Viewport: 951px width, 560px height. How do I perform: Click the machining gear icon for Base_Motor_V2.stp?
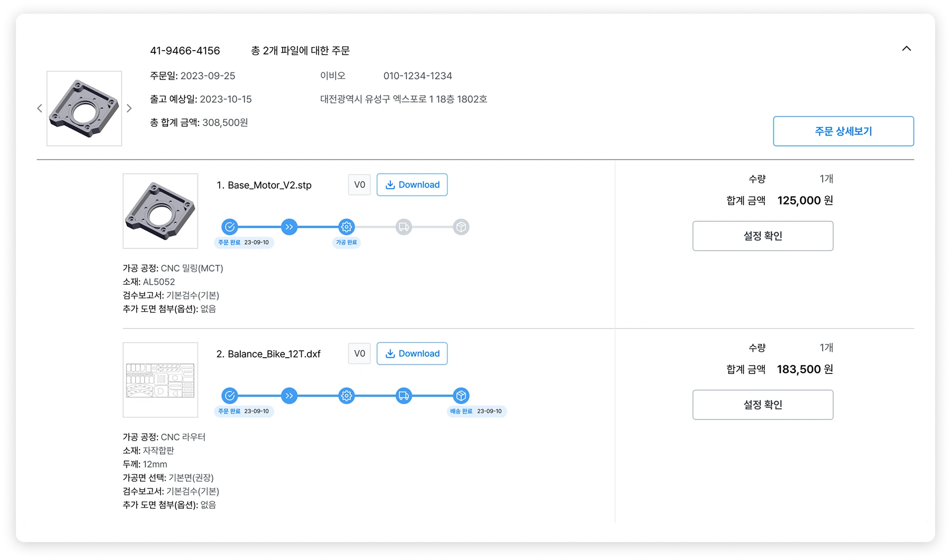347,227
